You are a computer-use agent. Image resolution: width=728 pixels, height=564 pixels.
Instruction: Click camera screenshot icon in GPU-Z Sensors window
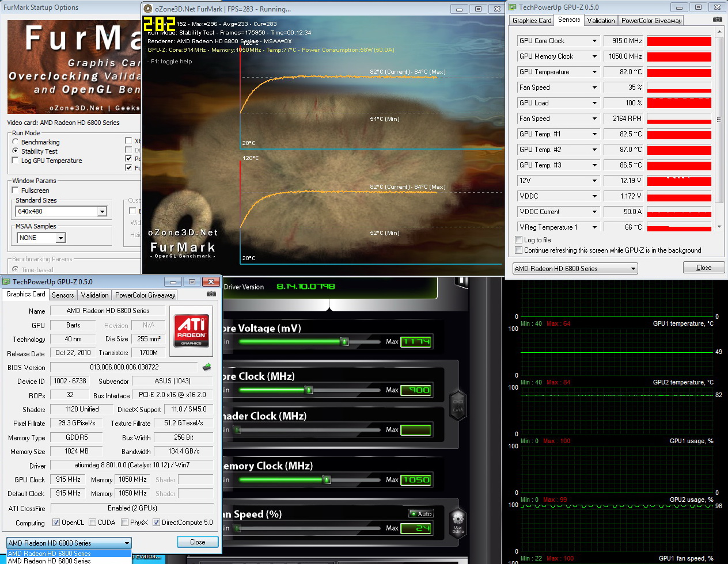[x=717, y=20]
